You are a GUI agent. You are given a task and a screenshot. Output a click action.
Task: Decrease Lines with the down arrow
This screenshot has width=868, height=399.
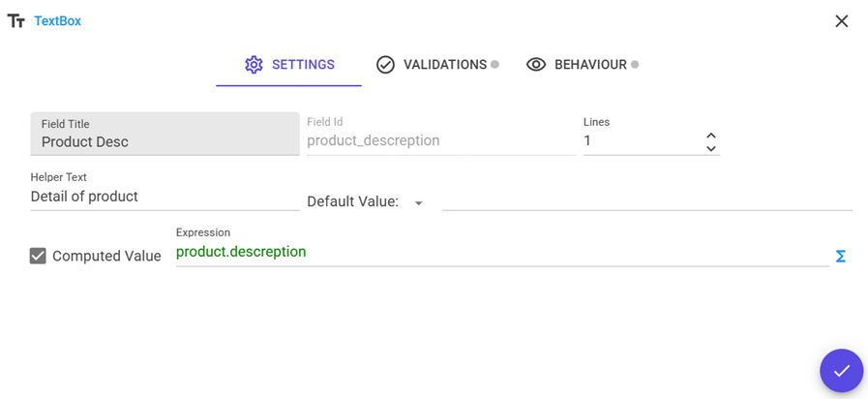[x=711, y=149]
